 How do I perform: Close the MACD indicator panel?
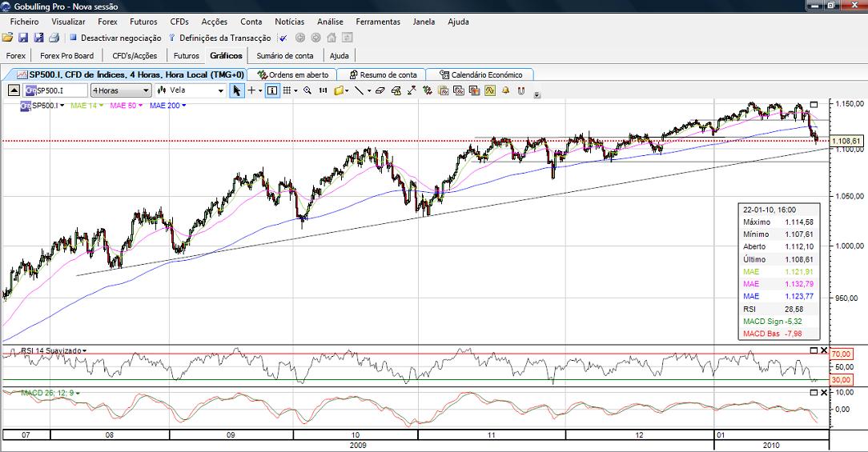[824, 392]
